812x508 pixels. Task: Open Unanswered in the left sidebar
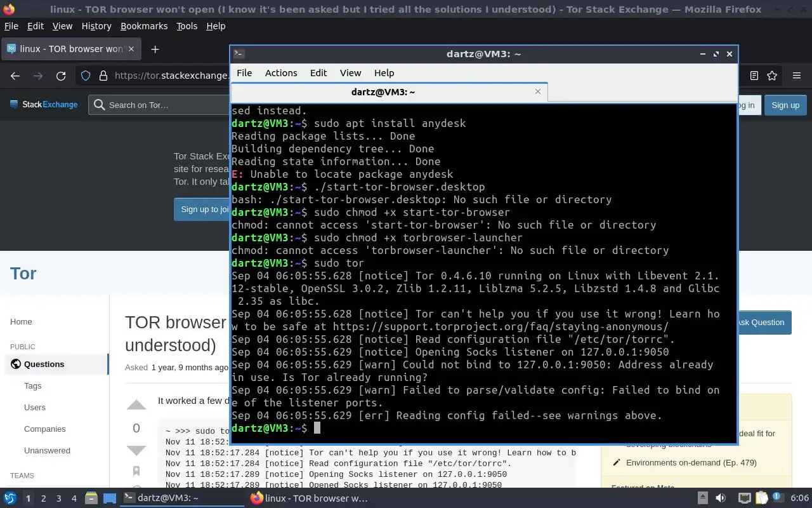(x=47, y=450)
